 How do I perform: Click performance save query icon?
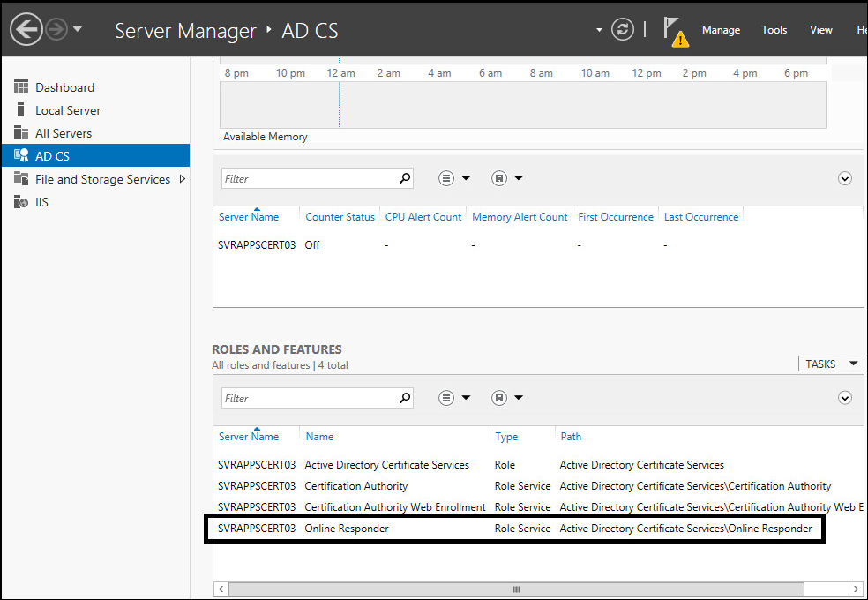pos(499,178)
